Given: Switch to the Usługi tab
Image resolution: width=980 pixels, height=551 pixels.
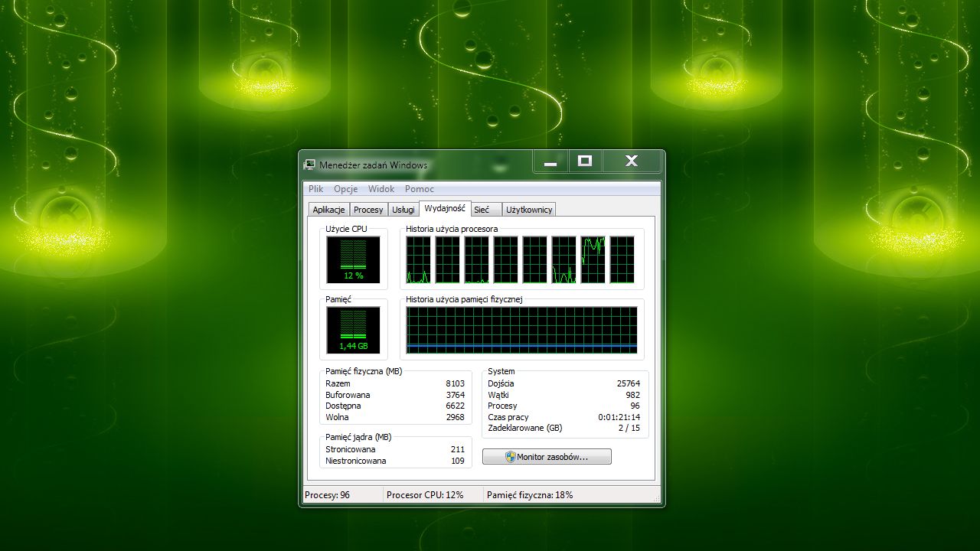Looking at the screenshot, I should pyautogui.click(x=403, y=210).
